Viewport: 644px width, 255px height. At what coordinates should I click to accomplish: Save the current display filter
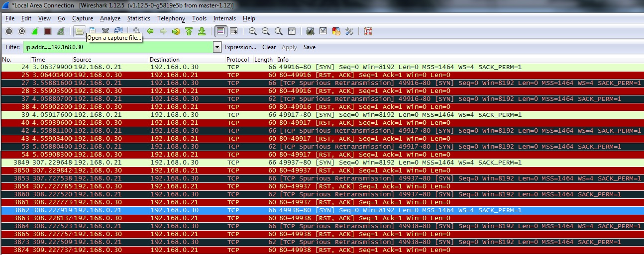click(x=310, y=47)
